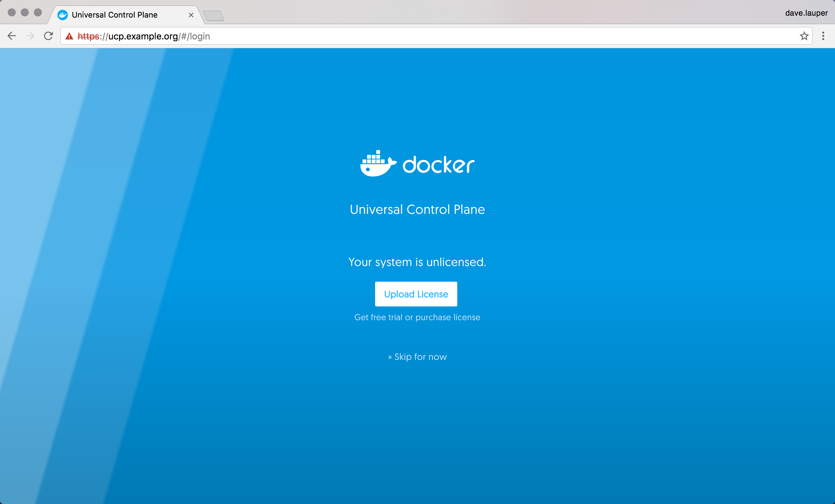This screenshot has width=835, height=504.
Task: Select the Universal Control Plane tab
Action: click(x=114, y=15)
